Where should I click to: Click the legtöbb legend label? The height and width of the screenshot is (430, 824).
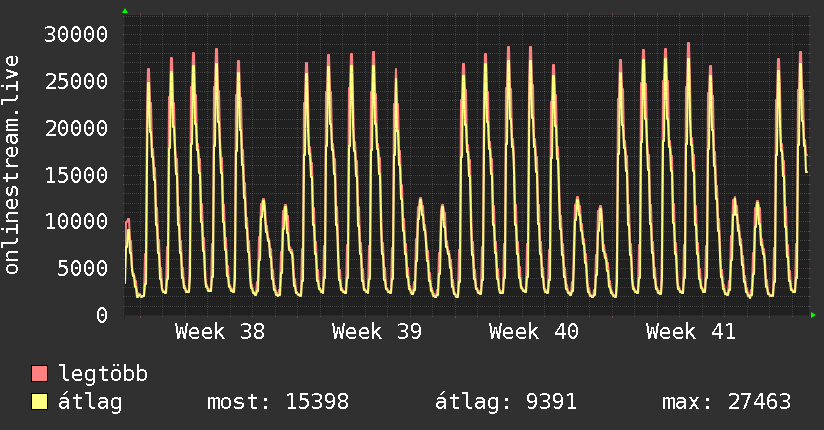[x=103, y=374]
